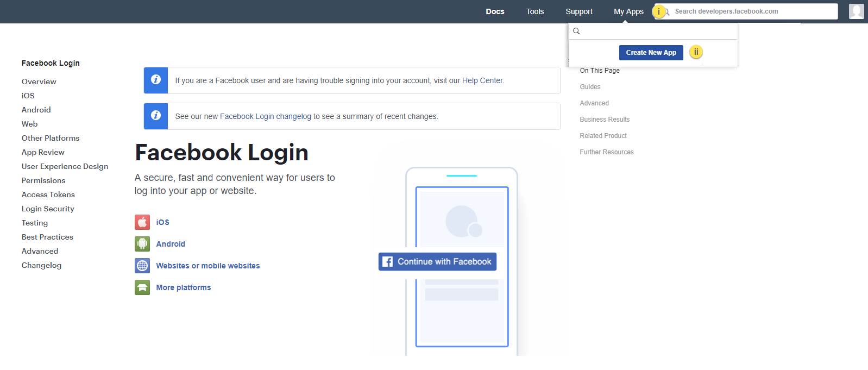
Task: Click the green More platforms icon
Action: point(142,287)
